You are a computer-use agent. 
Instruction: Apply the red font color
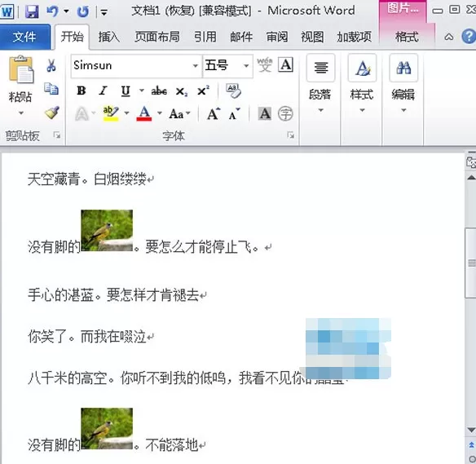click(144, 113)
